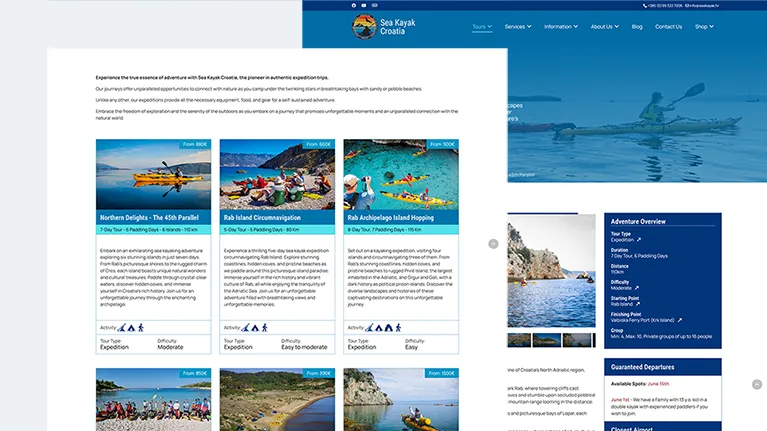Use the scroll-to-top button at the right page edge

757,385
